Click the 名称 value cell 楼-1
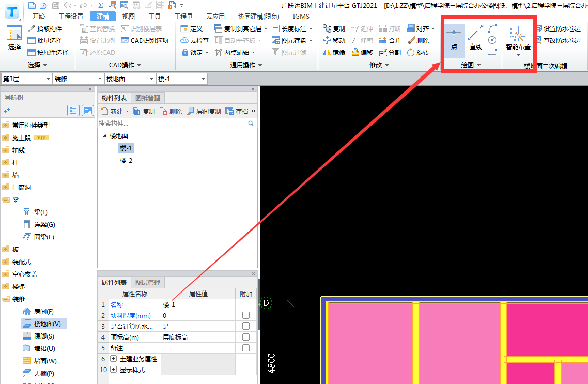The width and height of the screenshot is (588, 384). (x=198, y=304)
